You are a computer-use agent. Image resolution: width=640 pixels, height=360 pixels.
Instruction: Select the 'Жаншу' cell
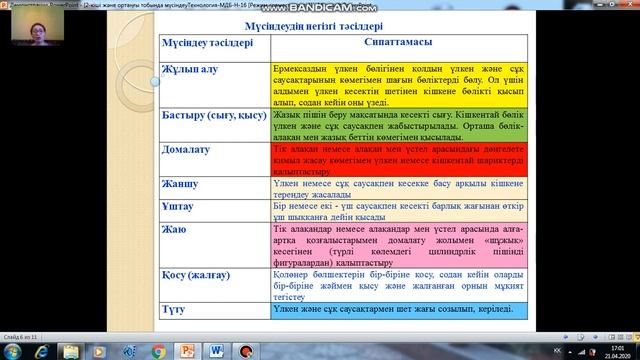pos(215,188)
